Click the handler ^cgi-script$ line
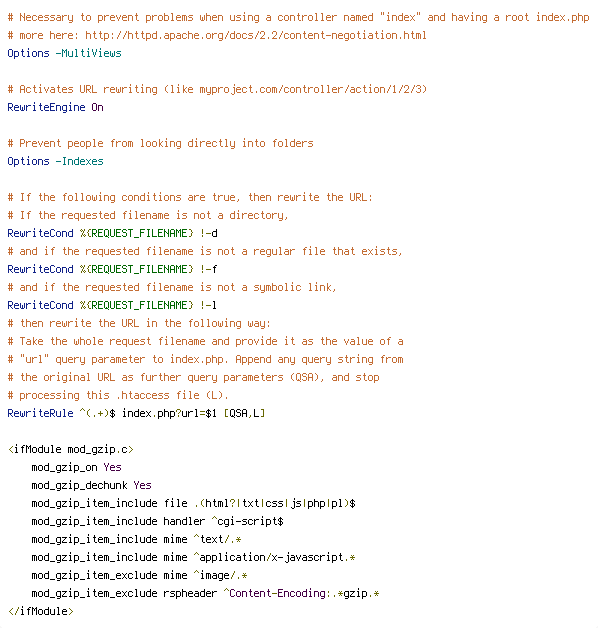This screenshot has width=598, height=628. tap(157, 521)
